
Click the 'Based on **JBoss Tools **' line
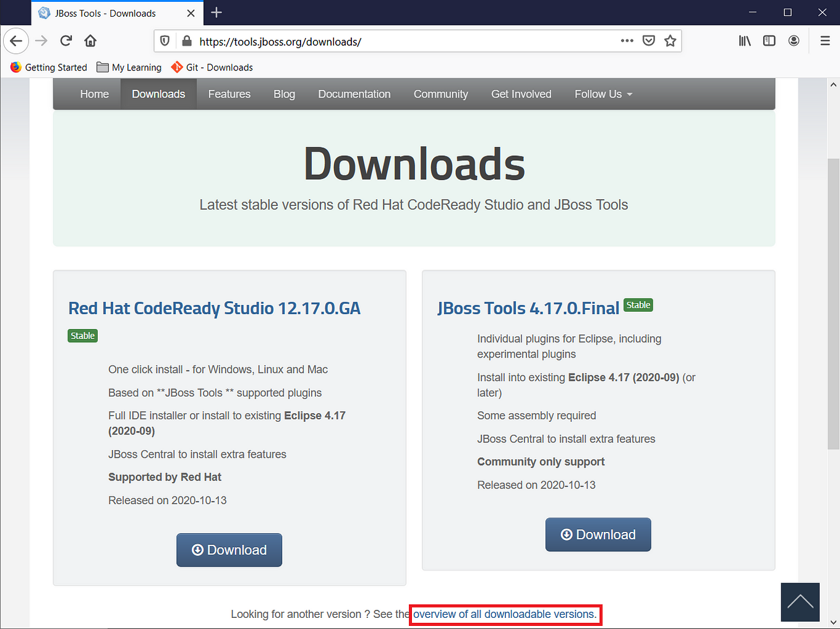tap(215, 393)
